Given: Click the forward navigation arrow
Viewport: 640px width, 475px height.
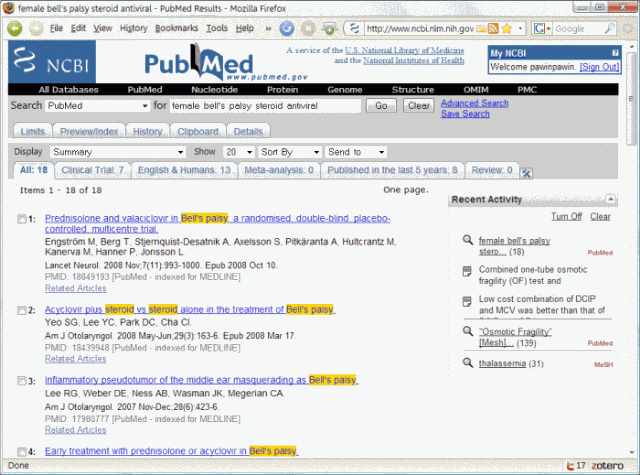Looking at the screenshot, I should (36, 28).
